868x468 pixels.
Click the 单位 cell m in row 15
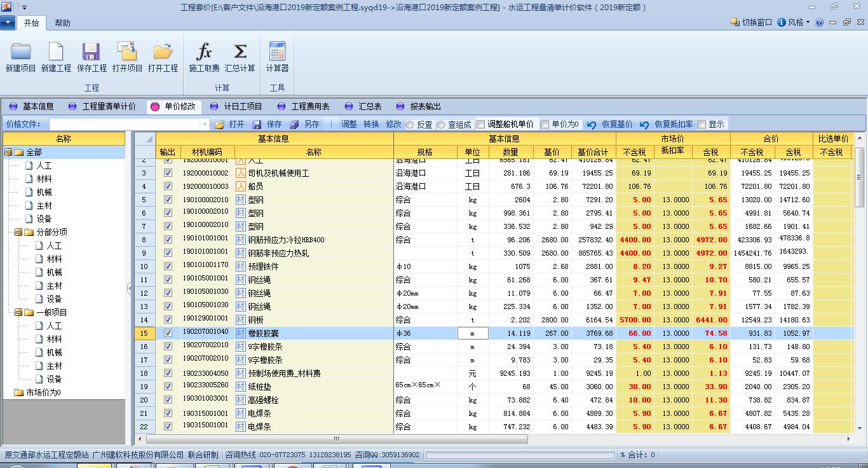pos(473,333)
